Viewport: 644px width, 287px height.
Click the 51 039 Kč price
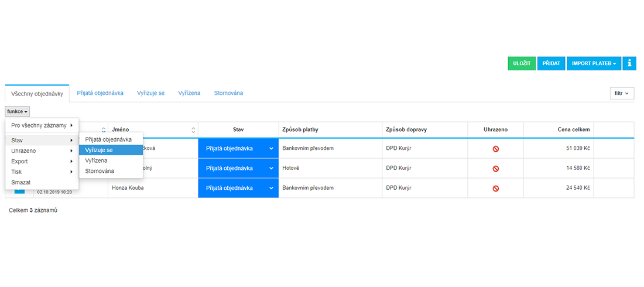(578, 148)
